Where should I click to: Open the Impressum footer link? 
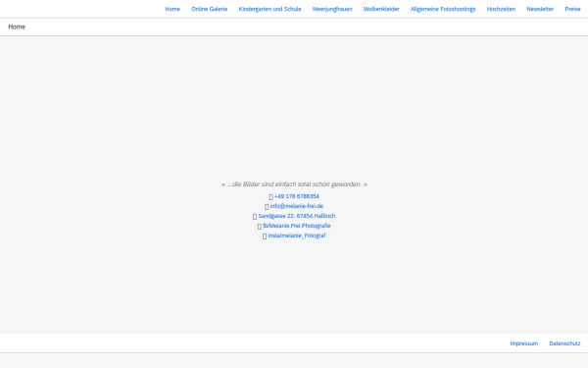click(524, 343)
